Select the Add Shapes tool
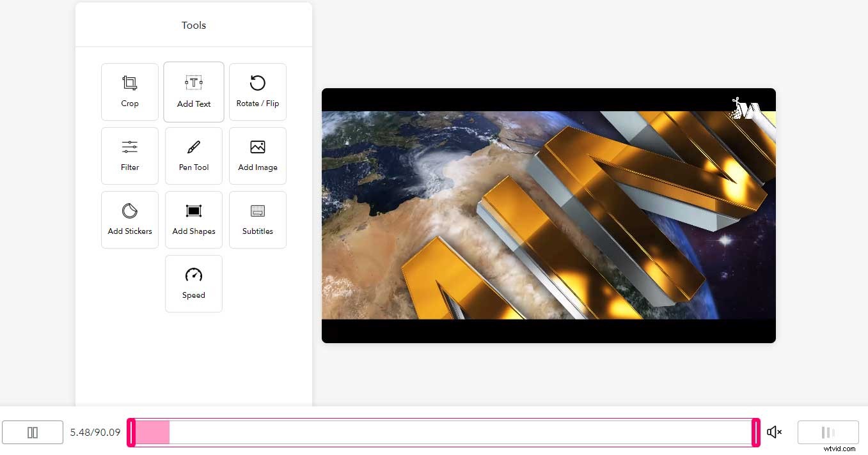Image resolution: width=868 pixels, height=455 pixels. (194, 219)
